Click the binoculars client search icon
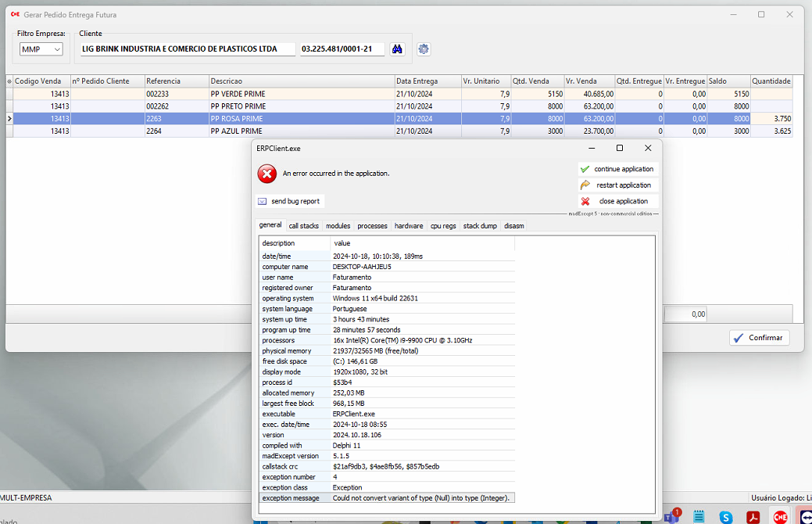This screenshot has height=524, width=812. 397,49
